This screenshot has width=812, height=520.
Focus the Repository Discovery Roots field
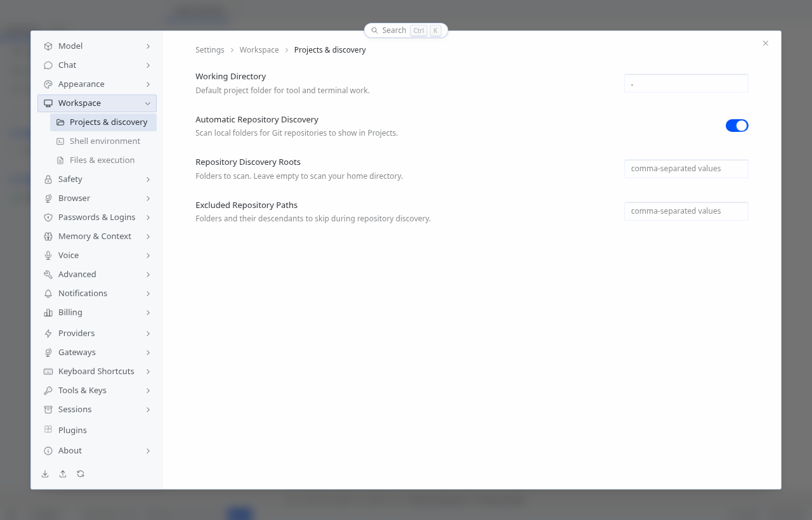(686, 169)
